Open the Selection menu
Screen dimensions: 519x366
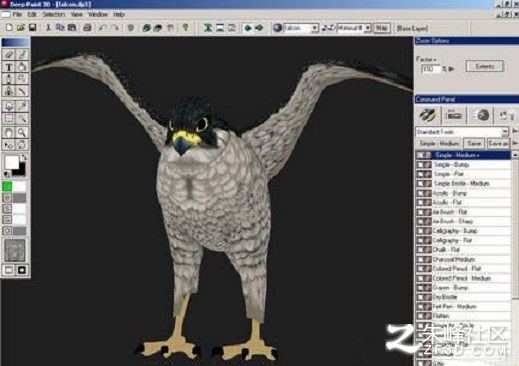coord(54,15)
